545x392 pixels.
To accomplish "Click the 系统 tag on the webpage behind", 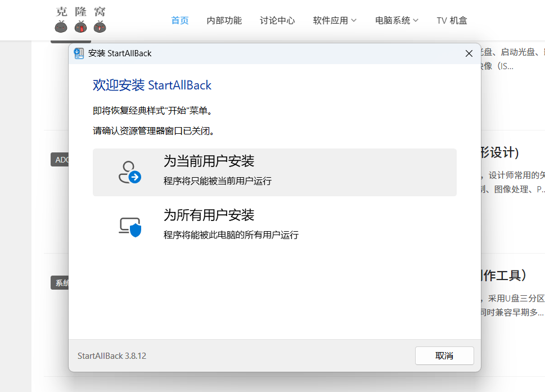I will [x=60, y=283].
